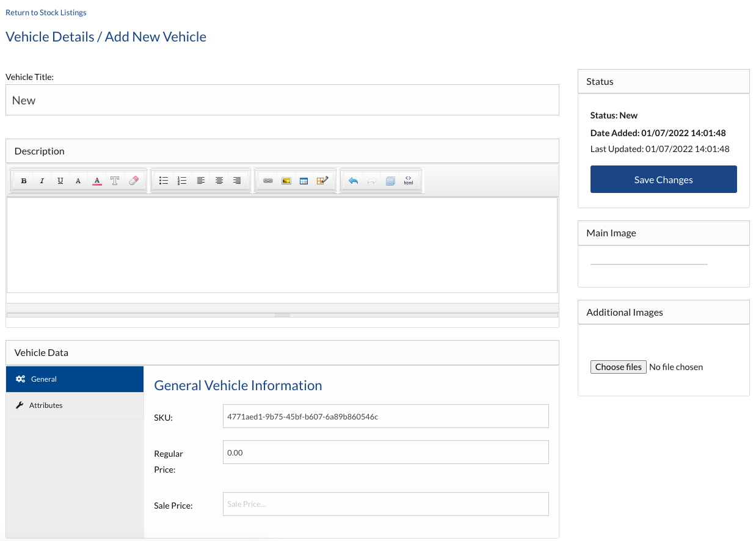Click Choose files for additional images
756x541 pixels.
618,367
